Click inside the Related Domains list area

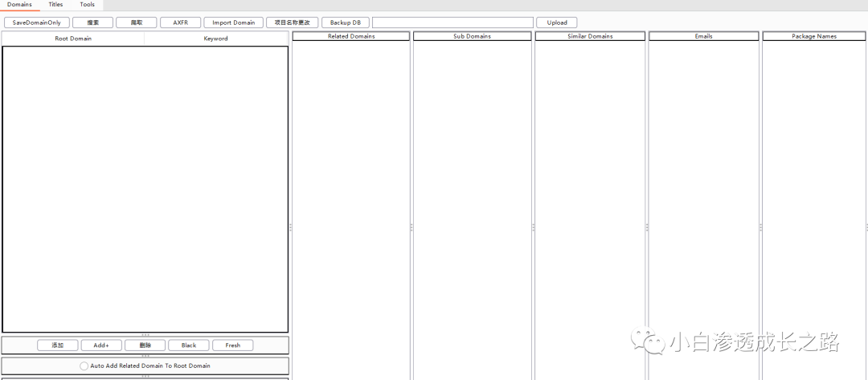click(351, 210)
